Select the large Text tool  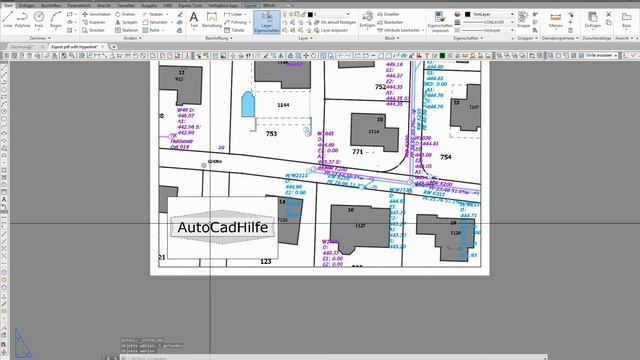(194, 20)
